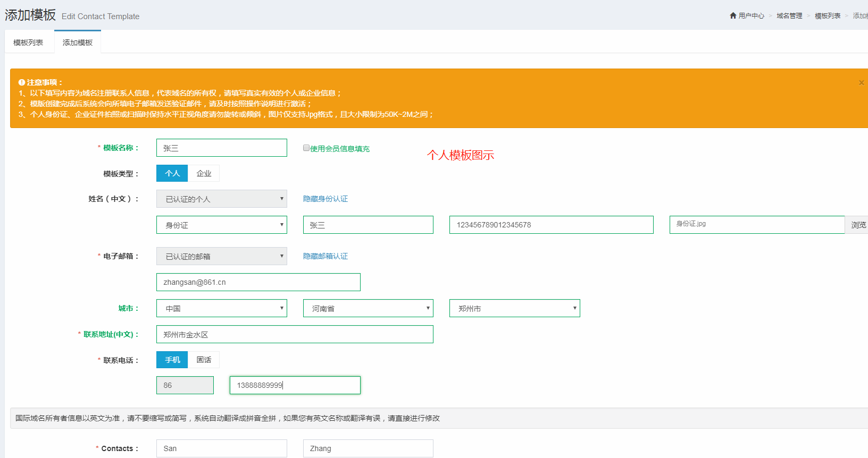Click the 身份证.jpg file field
868x458 pixels.
click(757, 225)
